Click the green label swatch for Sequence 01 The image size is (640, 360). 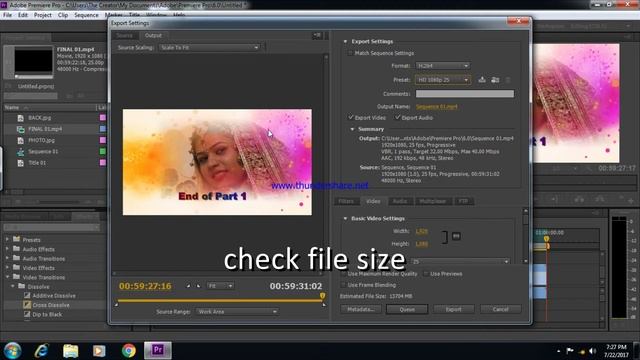(x=102, y=151)
